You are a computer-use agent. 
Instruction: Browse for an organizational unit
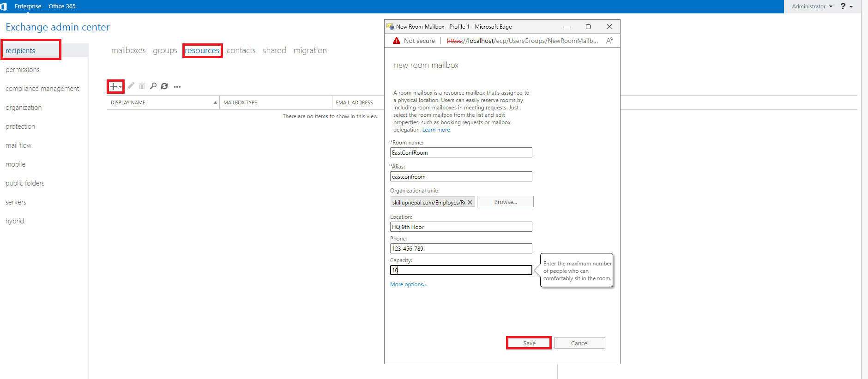[x=505, y=202]
